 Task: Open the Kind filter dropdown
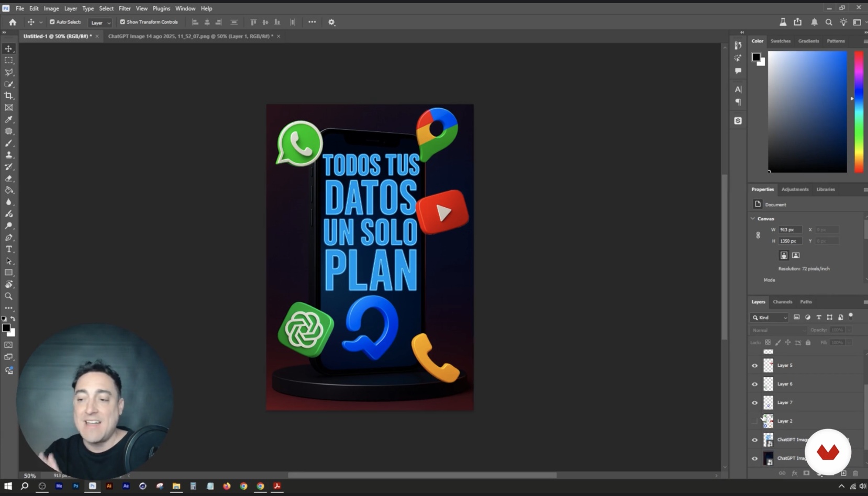(770, 318)
